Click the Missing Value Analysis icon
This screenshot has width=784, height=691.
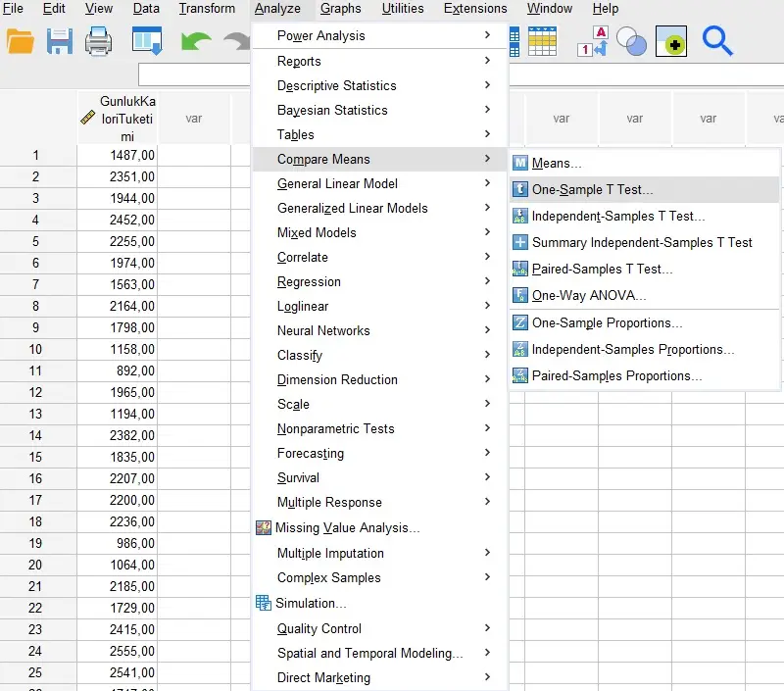click(264, 527)
